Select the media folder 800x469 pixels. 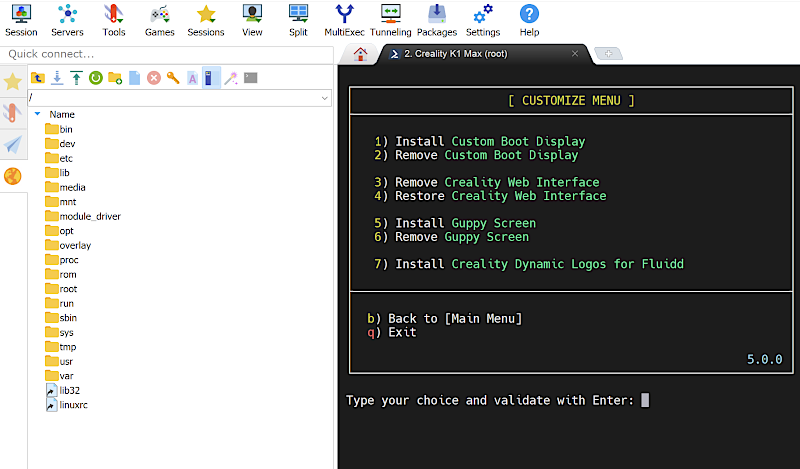[x=65, y=187]
